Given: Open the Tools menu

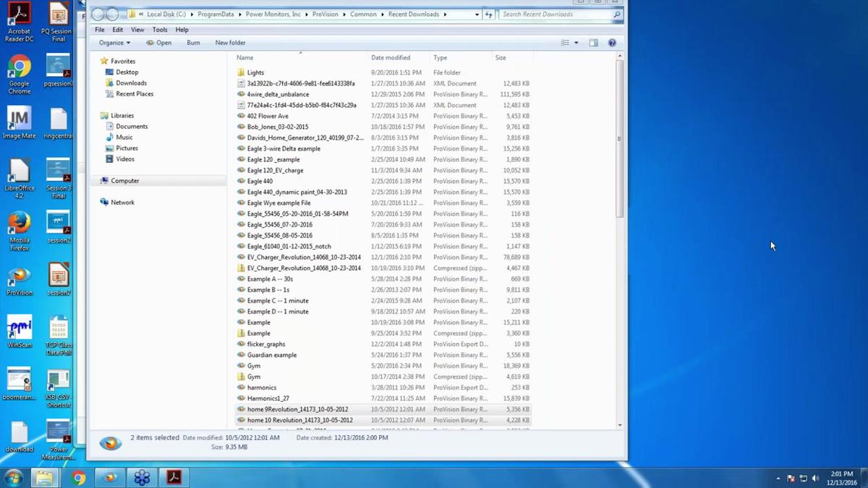Looking at the screenshot, I should 160,30.
